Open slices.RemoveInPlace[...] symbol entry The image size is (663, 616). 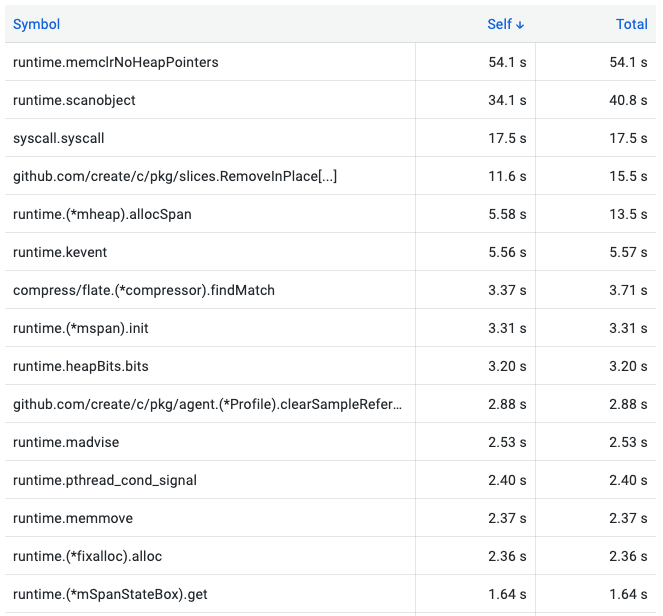click(x=175, y=176)
